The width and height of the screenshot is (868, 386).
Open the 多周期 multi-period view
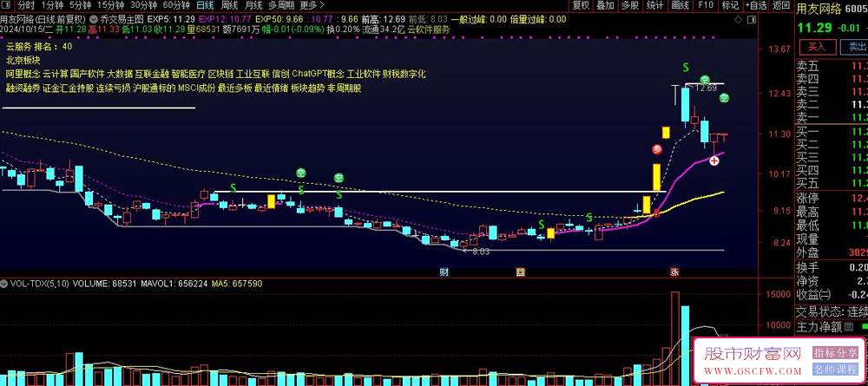(x=281, y=5)
